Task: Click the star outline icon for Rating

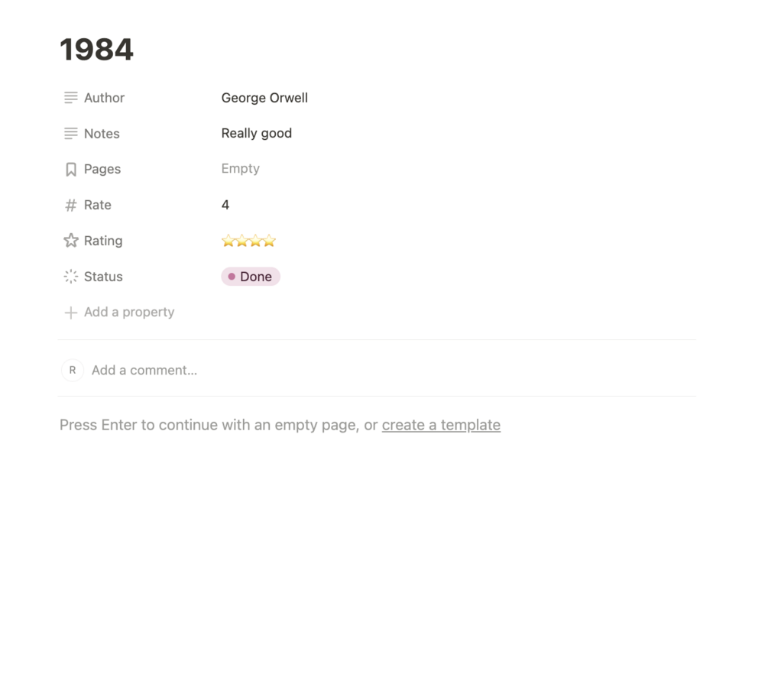Action: [70, 241]
